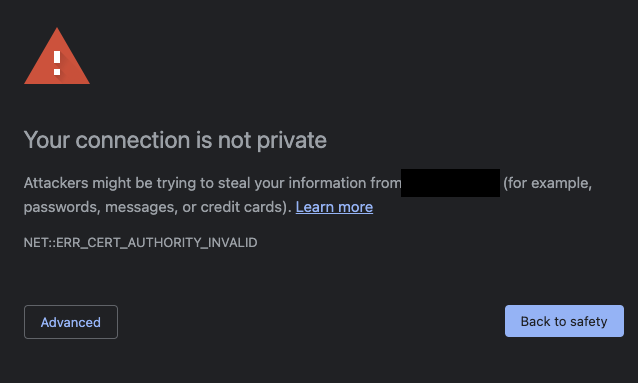Click "passwords, messages, or credit cards" text

153,207
